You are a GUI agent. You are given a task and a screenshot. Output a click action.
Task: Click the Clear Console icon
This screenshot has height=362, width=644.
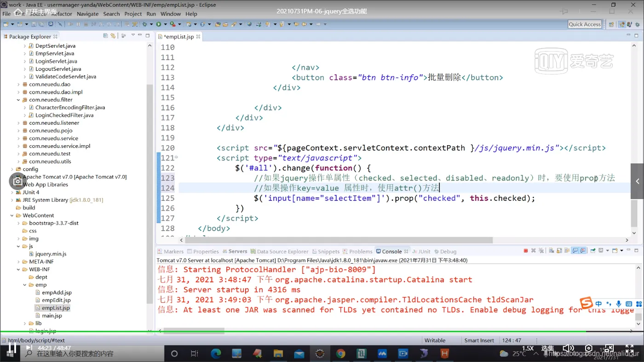pos(551,251)
